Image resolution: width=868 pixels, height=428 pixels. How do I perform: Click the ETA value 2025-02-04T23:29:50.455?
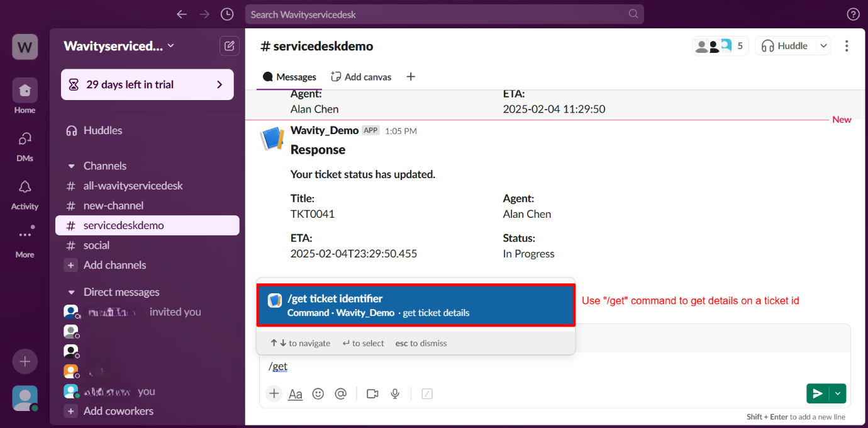tap(353, 254)
